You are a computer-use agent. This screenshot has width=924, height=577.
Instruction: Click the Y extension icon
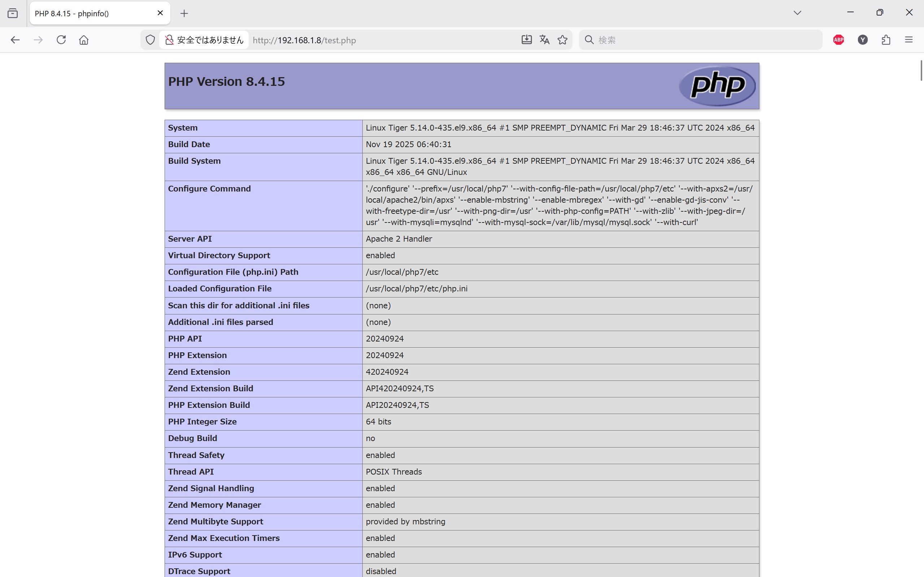pyautogui.click(x=863, y=40)
